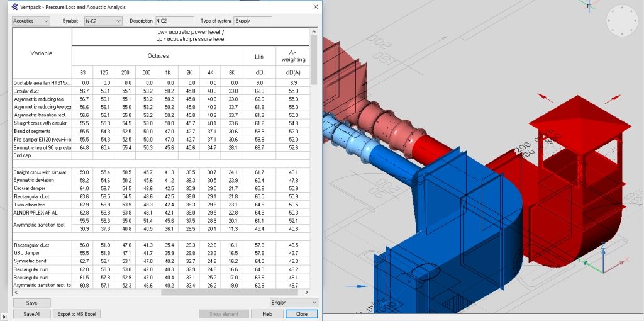Image resolution: width=644 pixels, height=321 pixels.
Task: Click the horizontal scrollbar right arrow
Action: tap(306, 292)
